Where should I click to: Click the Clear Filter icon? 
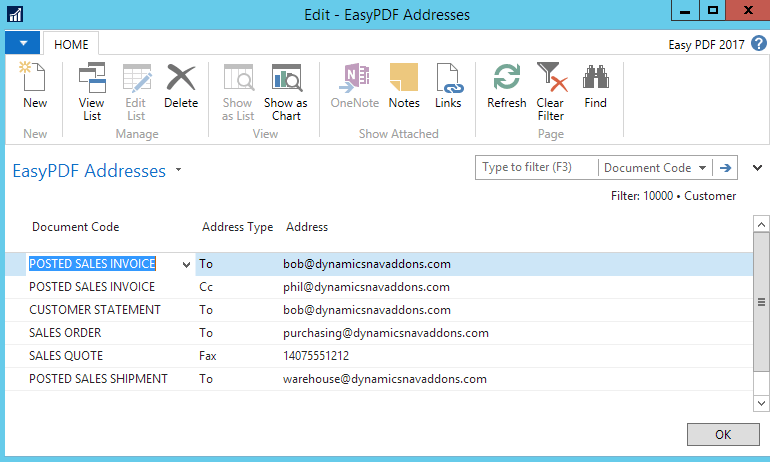[551, 77]
